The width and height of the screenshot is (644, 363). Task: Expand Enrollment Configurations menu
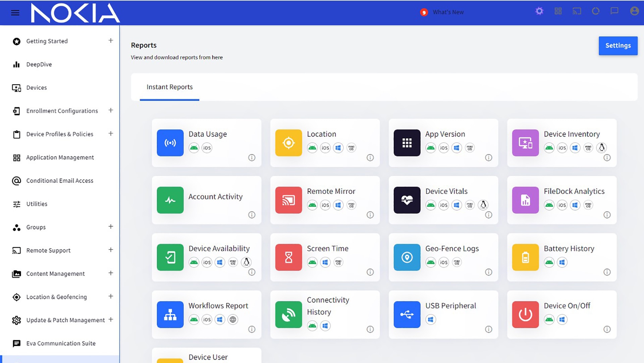point(111,110)
